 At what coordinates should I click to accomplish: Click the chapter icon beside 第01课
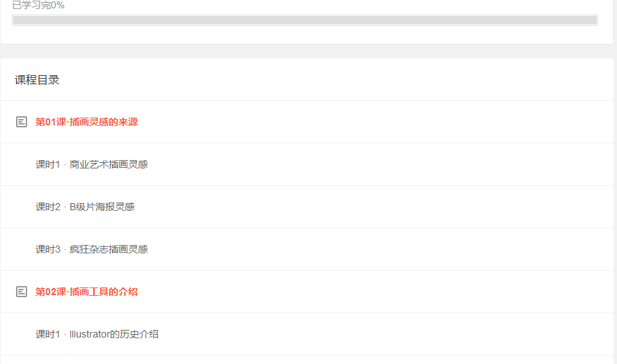pos(22,122)
